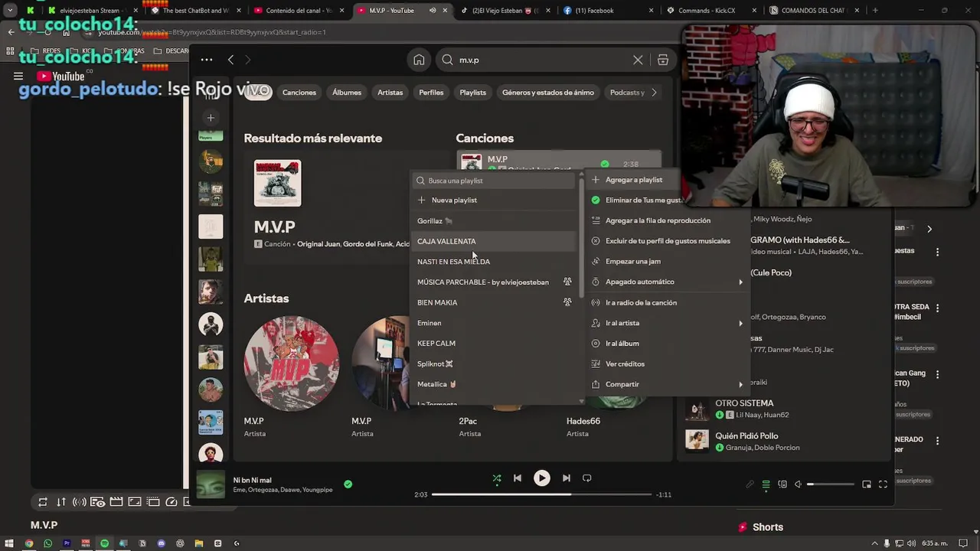Enter Spotify full screen view
The image size is (980, 551).
883,484
